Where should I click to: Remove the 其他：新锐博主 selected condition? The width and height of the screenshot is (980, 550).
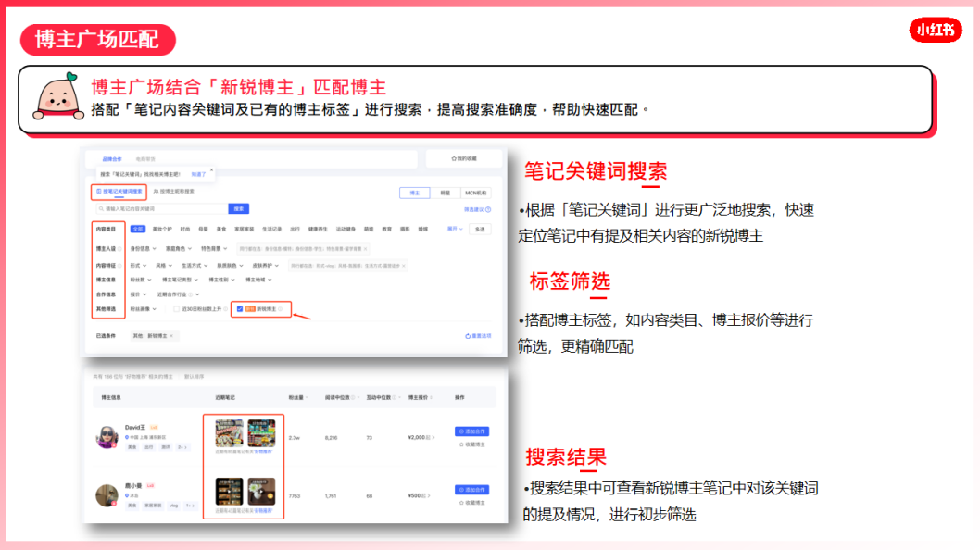171,336
